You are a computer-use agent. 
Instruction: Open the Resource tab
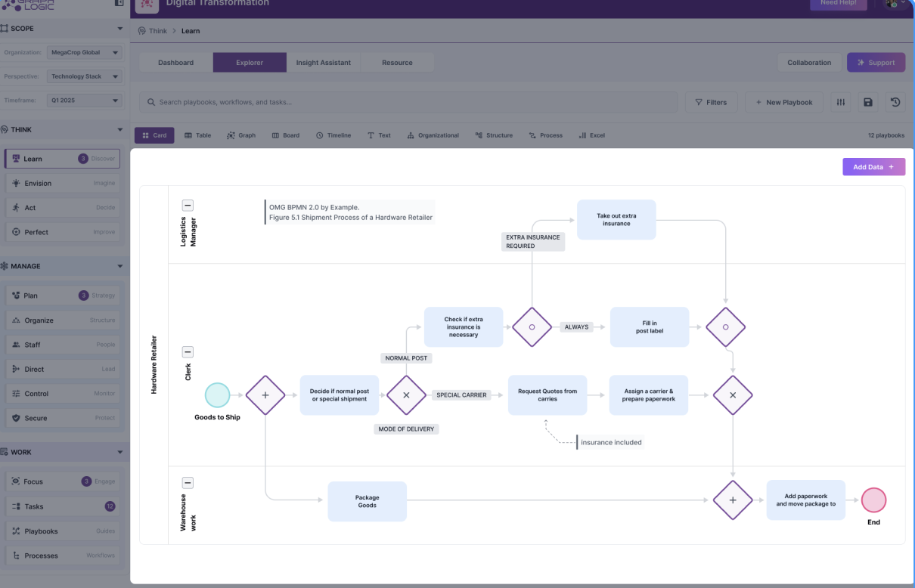click(398, 63)
